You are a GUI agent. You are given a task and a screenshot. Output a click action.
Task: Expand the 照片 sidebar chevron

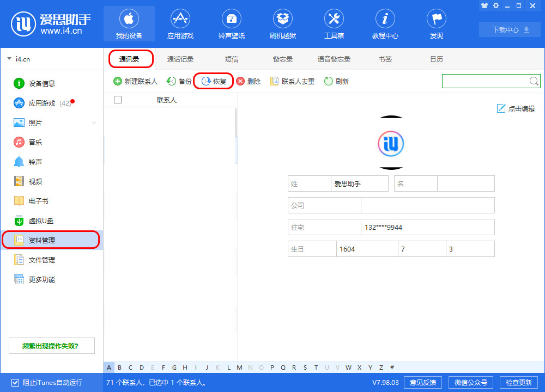(x=94, y=123)
